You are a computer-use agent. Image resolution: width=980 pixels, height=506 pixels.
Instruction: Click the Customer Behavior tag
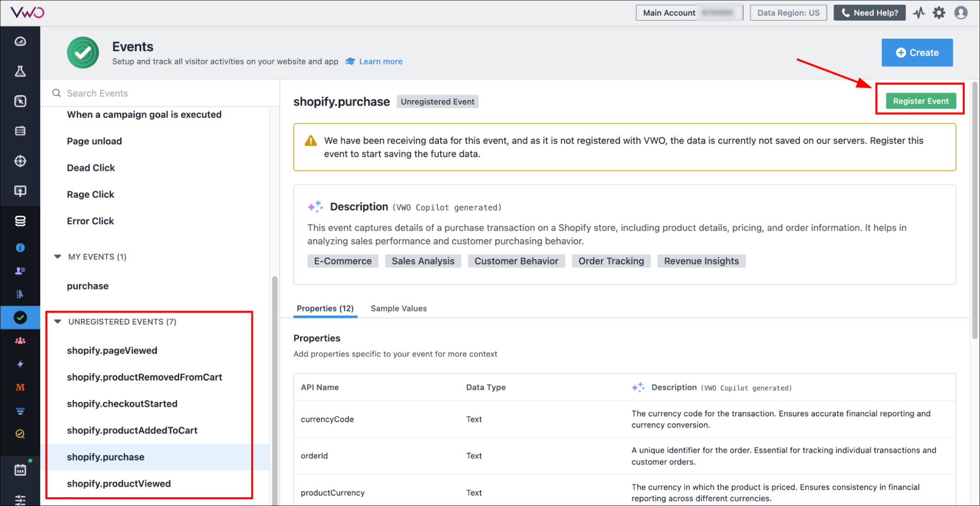click(x=516, y=261)
